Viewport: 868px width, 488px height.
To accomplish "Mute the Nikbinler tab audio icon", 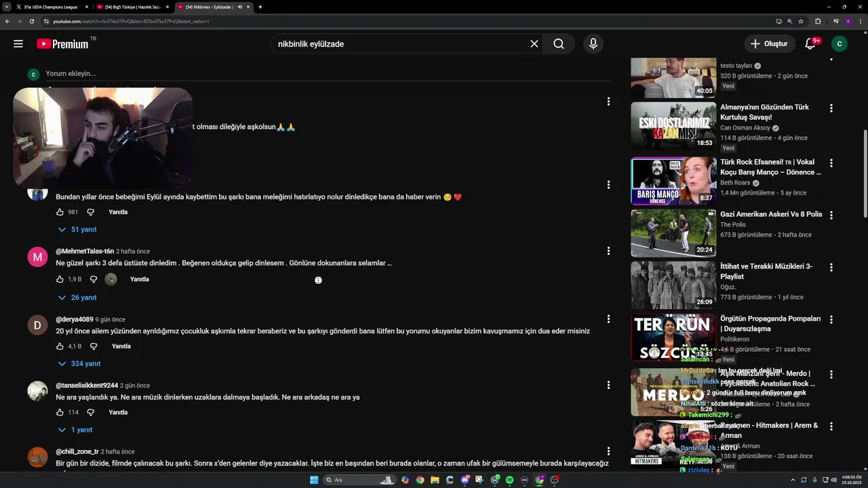I will pos(240,7).
